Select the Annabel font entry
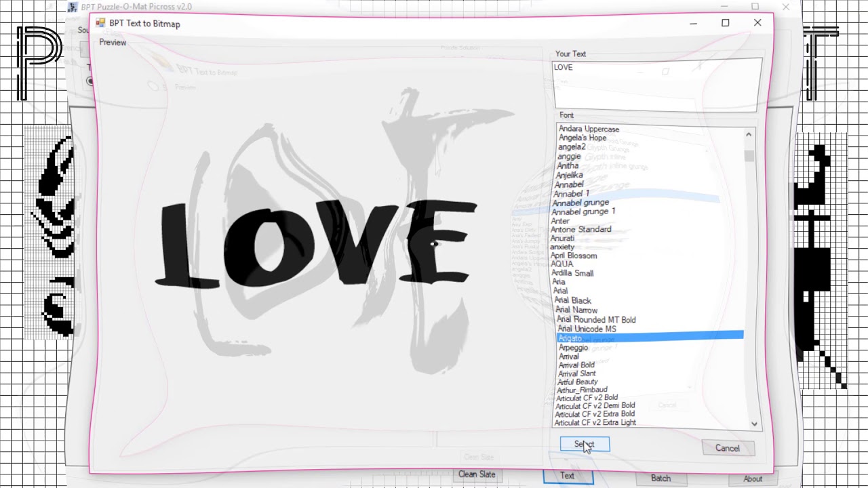868x488 pixels. click(x=569, y=184)
